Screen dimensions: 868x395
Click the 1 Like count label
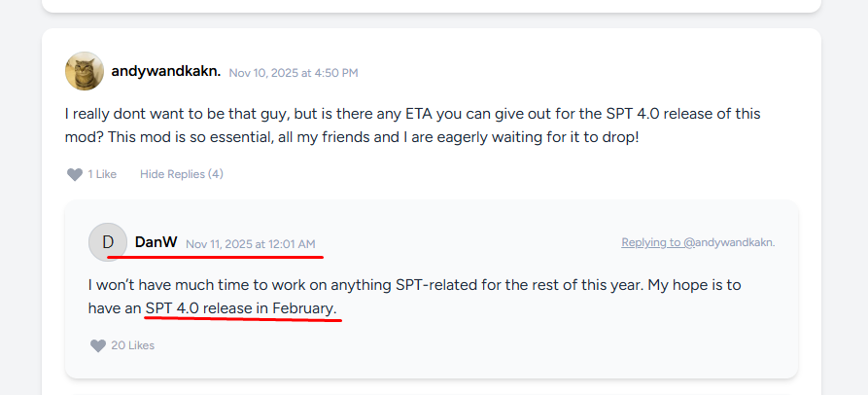click(102, 174)
